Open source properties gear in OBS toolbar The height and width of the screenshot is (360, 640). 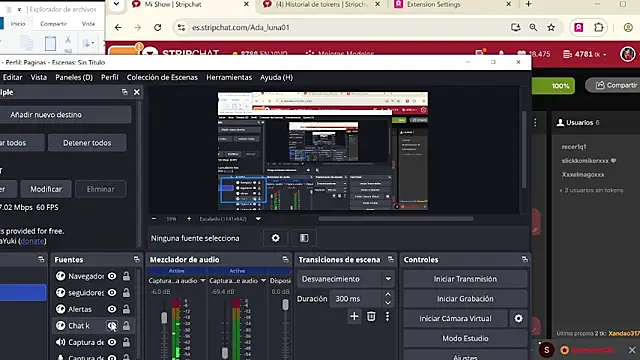coord(276,238)
